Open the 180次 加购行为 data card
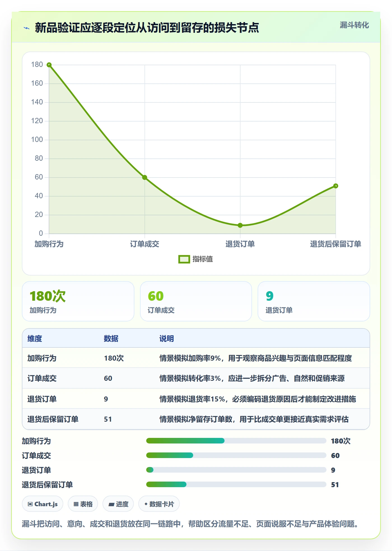The image size is (392, 551). click(x=78, y=301)
